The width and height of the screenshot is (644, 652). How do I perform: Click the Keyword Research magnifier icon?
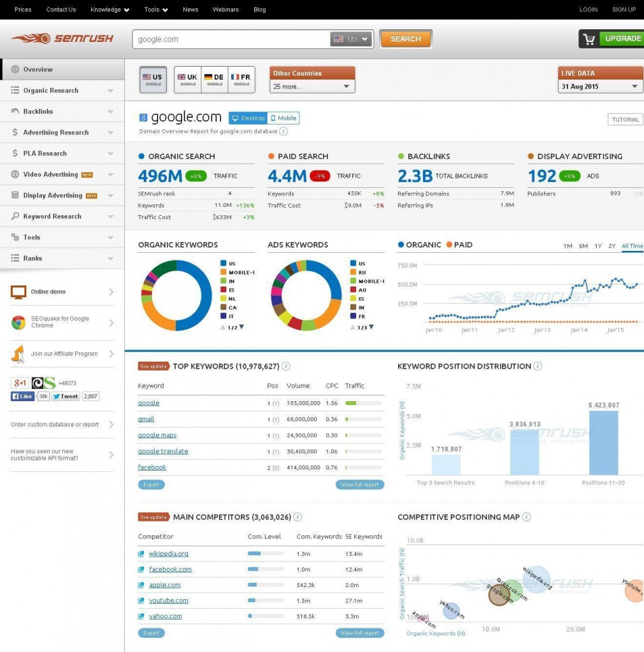click(x=15, y=216)
